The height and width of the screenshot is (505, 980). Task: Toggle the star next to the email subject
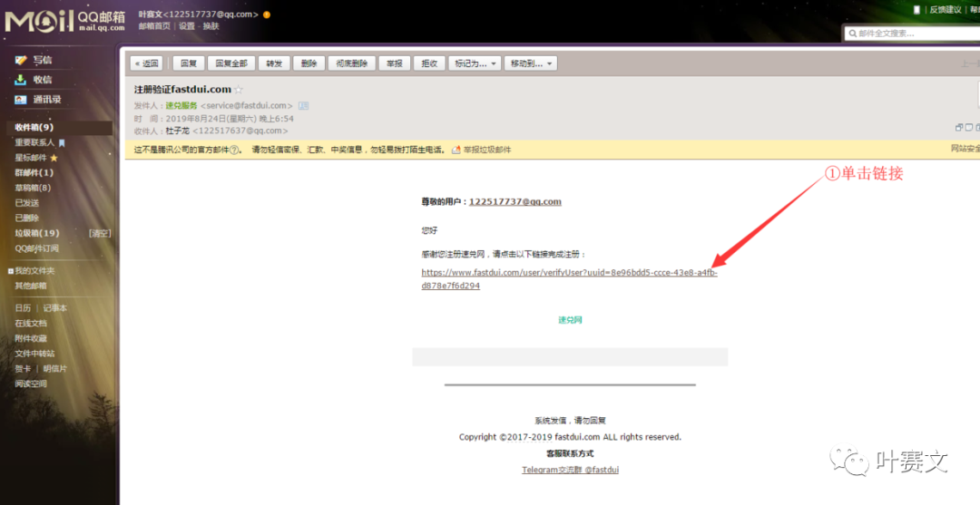click(240, 90)
